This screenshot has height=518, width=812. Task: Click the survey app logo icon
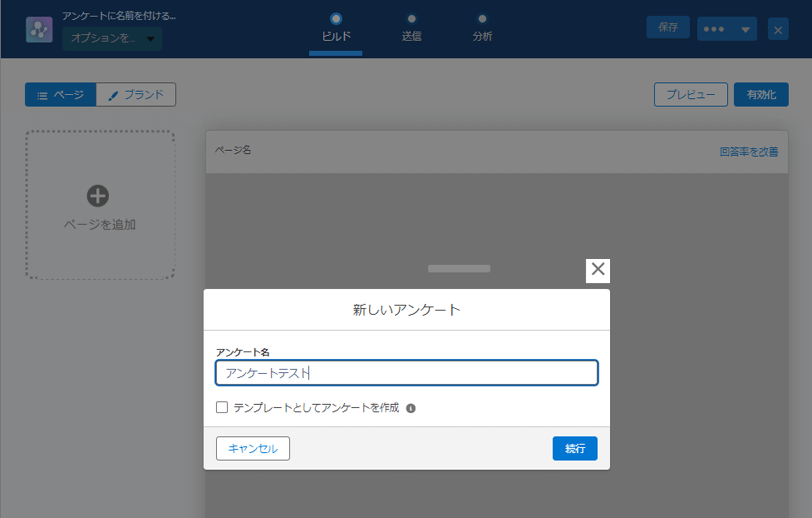coord(39,29)
